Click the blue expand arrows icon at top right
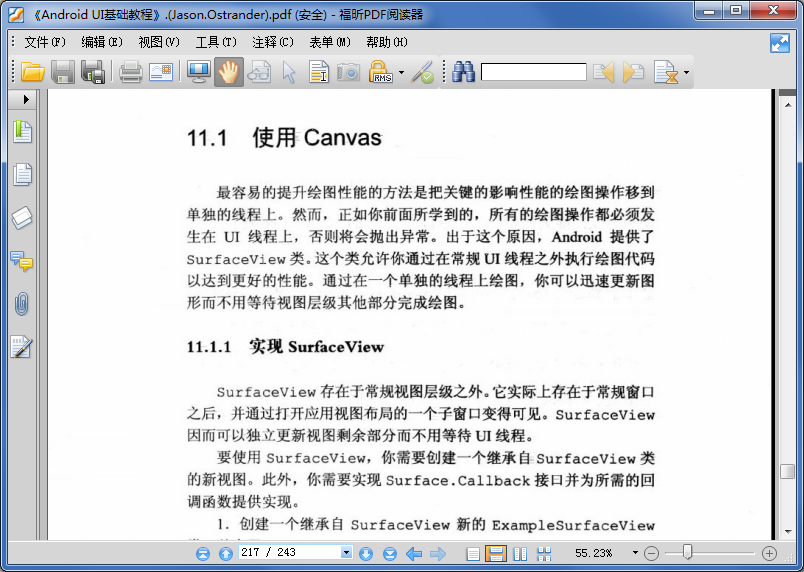The image size is (804, 572). 780,43
